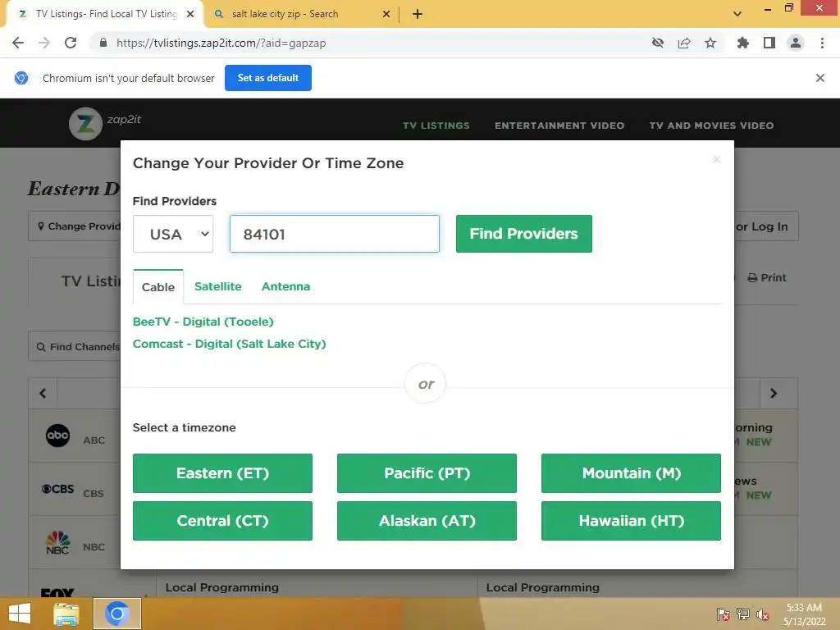Click the ABC channel logo
840x630 pixels.
coord(58,436)
